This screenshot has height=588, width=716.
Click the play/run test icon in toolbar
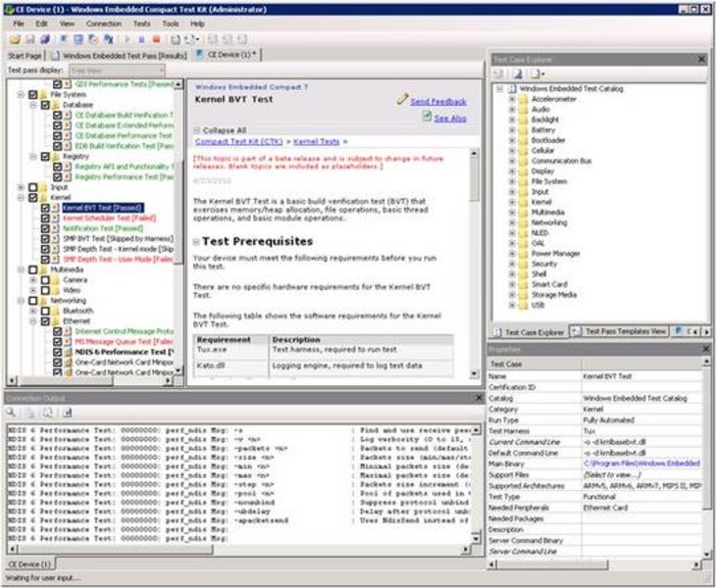coord(127,39)
